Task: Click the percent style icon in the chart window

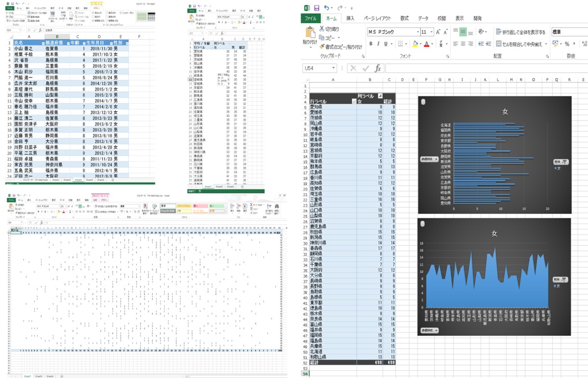Action: point(567,44)
